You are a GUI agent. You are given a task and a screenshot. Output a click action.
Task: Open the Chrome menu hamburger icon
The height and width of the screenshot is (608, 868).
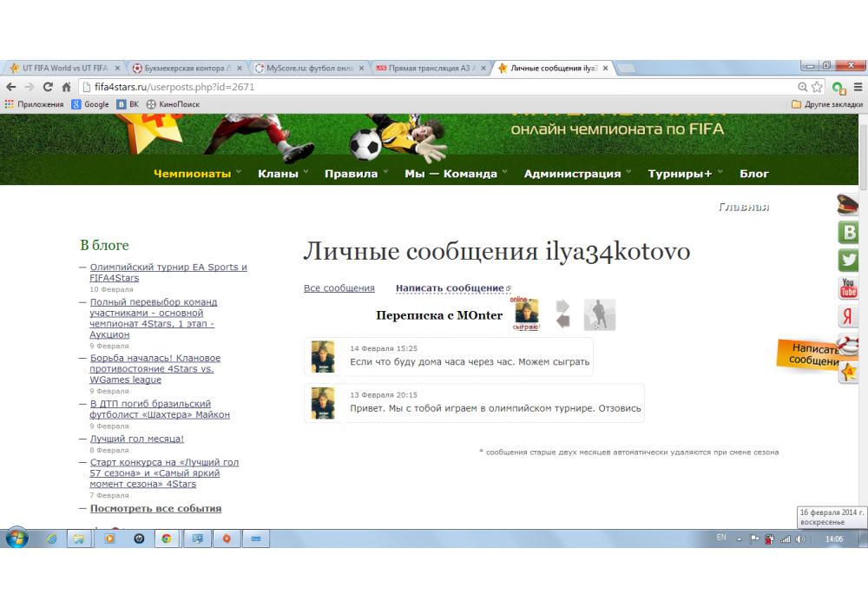858,87
